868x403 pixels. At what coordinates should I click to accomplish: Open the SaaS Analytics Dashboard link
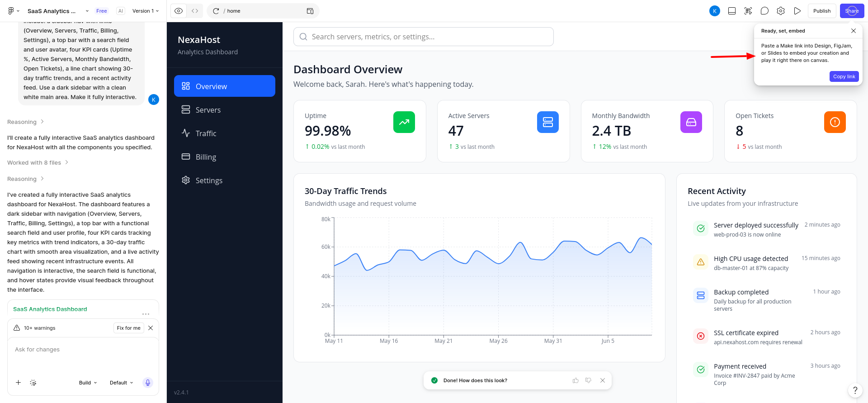50,309
